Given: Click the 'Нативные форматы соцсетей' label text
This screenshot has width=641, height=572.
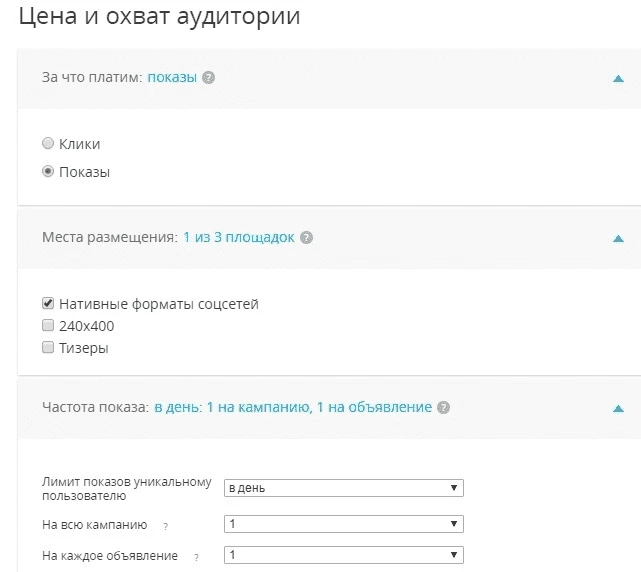Looking at the screenshot, I should tap(159, 304).
